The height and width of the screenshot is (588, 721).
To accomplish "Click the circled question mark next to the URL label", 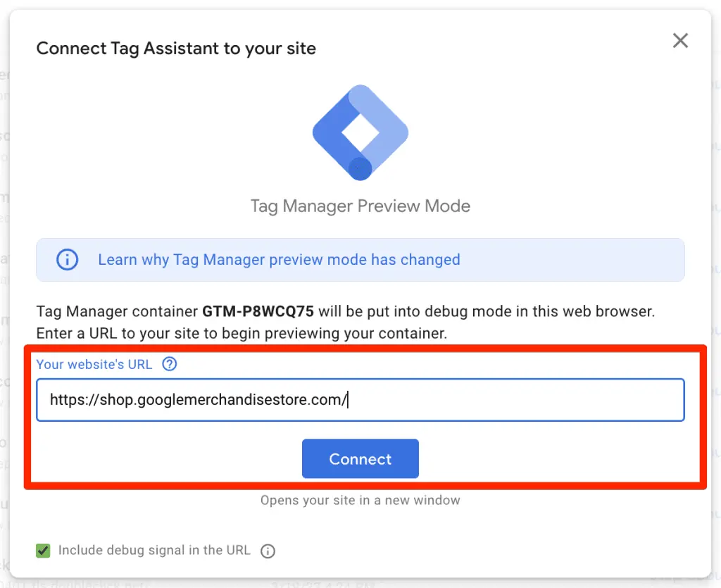I will 169,364.
